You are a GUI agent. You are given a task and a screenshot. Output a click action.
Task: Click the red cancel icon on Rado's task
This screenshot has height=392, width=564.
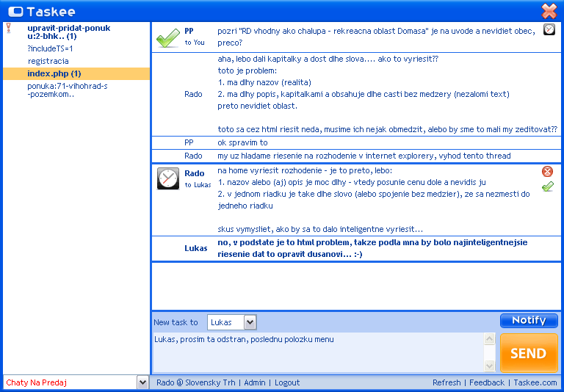coord(547,171)
